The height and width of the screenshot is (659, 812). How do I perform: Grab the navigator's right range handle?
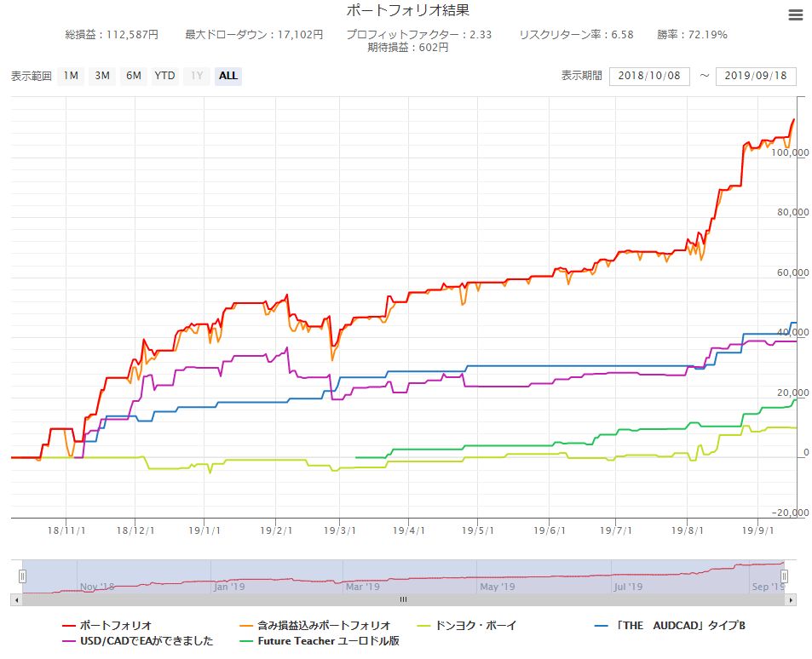(784, 576)
